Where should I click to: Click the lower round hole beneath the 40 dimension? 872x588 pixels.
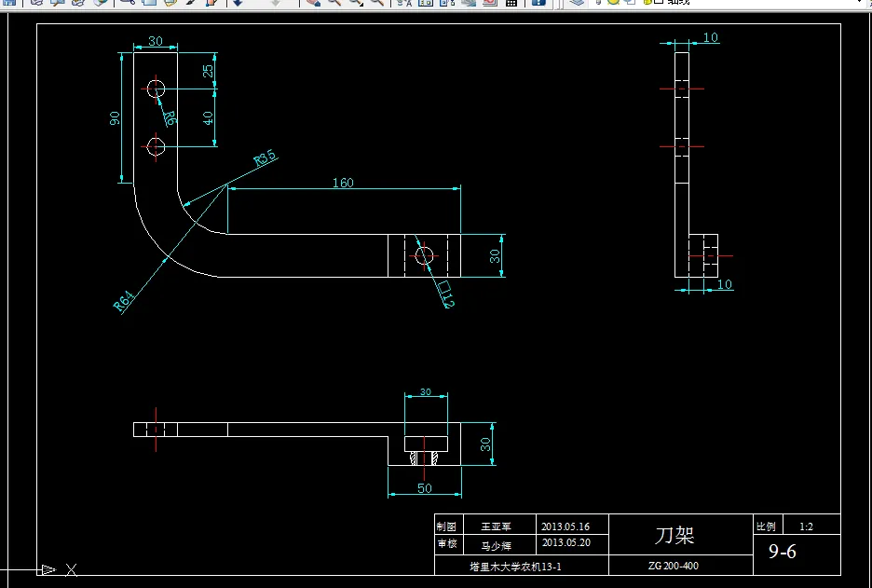[156, 146]
